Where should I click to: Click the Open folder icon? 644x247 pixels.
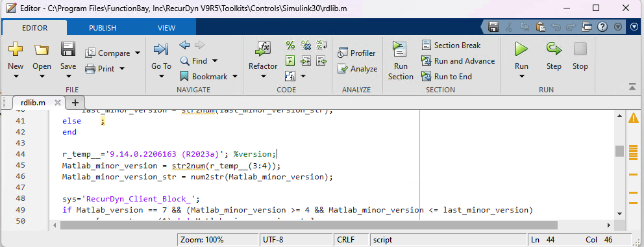tap(42, 50)
